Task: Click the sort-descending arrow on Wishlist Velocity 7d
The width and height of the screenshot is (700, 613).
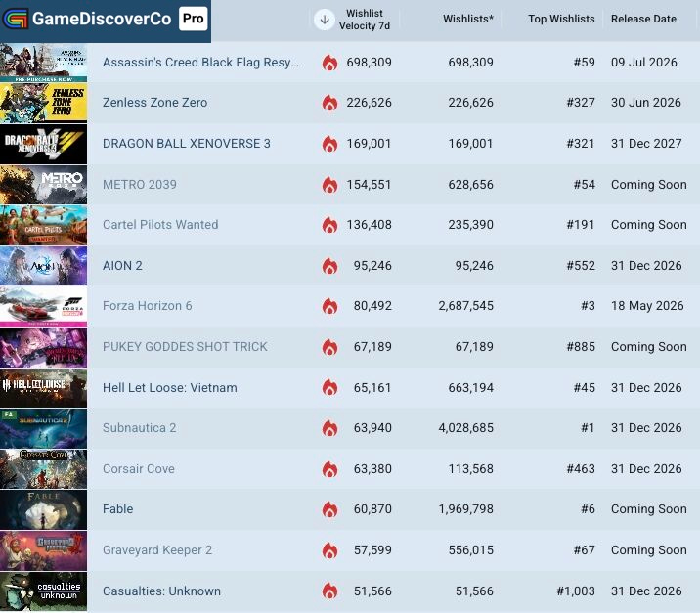Action: [x=325, y=20]
